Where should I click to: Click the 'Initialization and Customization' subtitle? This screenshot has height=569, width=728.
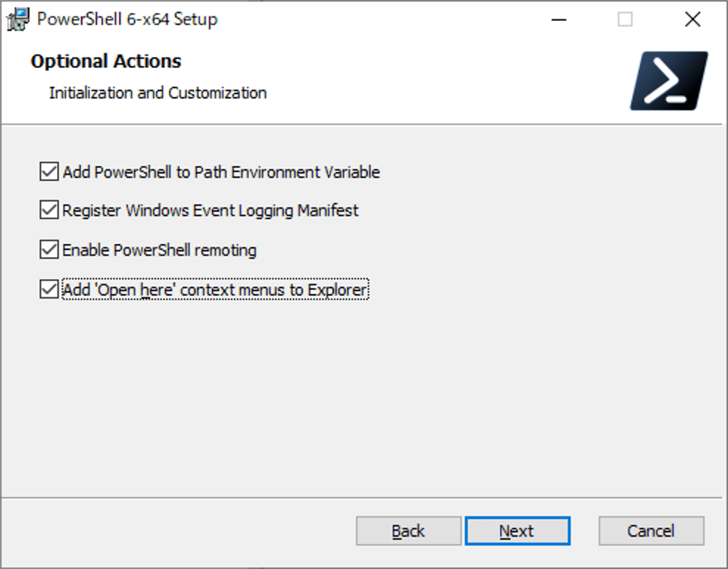pyautogui.click(x=158, y=93)
